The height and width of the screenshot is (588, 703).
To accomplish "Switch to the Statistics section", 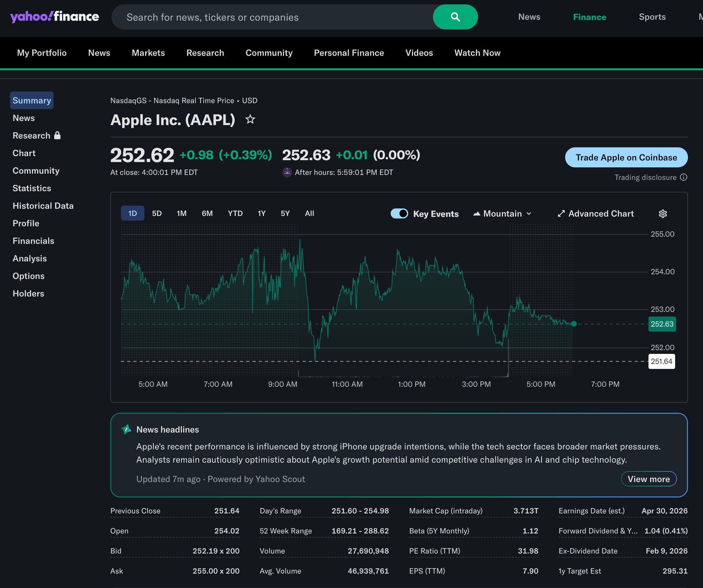I will pos(32,188).
